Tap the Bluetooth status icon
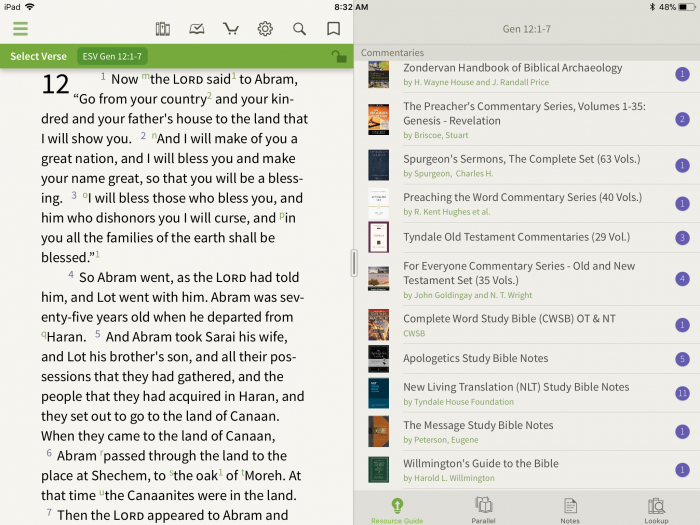The height and width of the screenshot is (525, 700). pos(652,7)
